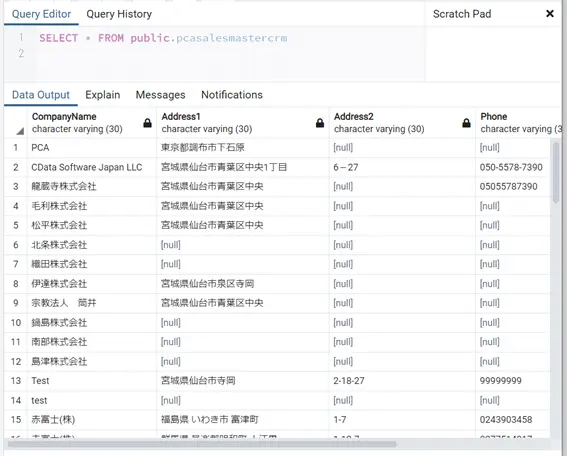
Task: Select the Query Editor tab
Action: click(42, 14)
